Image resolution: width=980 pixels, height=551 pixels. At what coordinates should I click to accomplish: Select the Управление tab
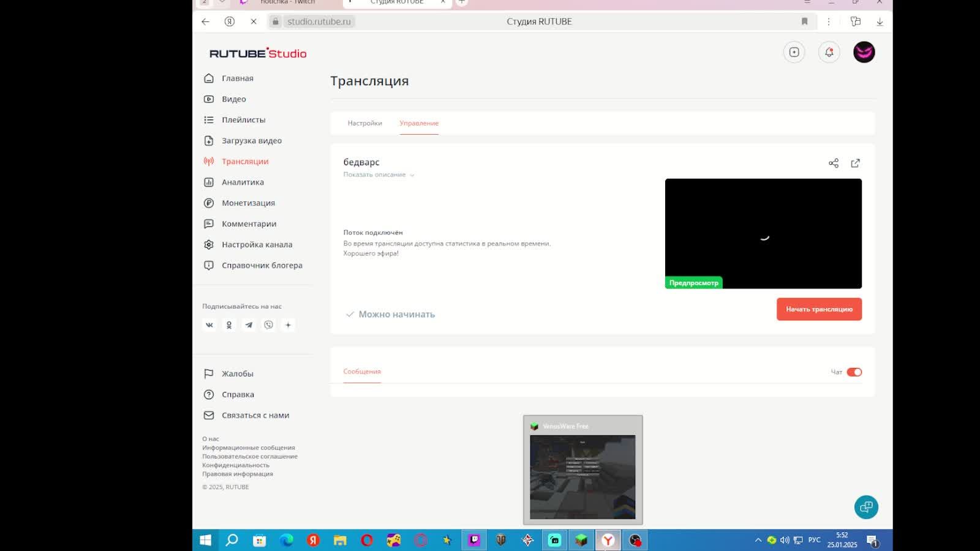tap(419, 123)
